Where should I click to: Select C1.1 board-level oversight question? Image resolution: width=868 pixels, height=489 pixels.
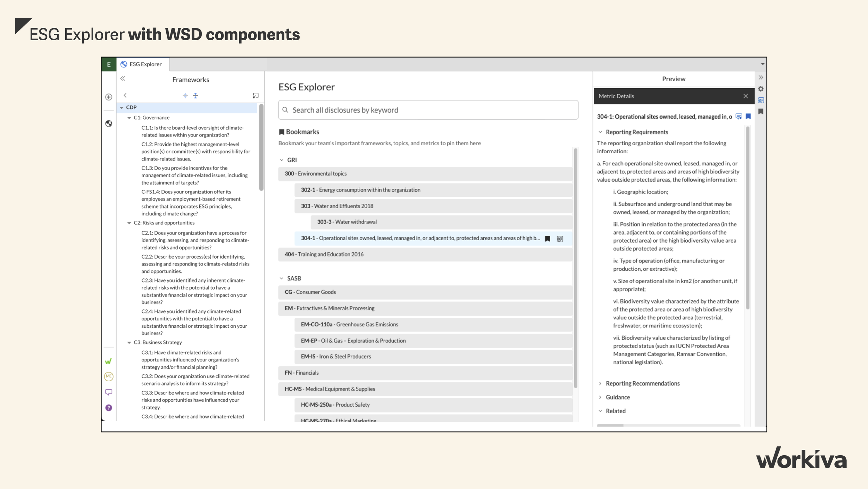(192, 131)
